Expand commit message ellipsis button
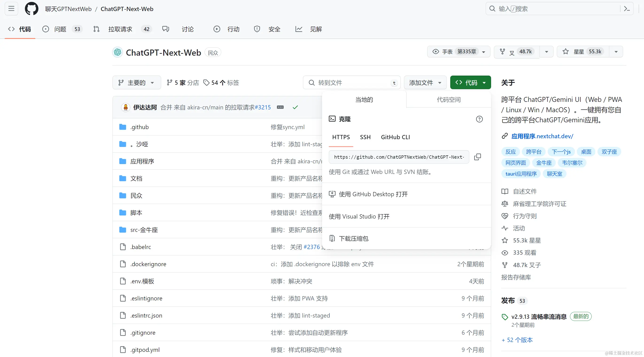Viewport: 644px width, 357px height. (x=280, y=107)
